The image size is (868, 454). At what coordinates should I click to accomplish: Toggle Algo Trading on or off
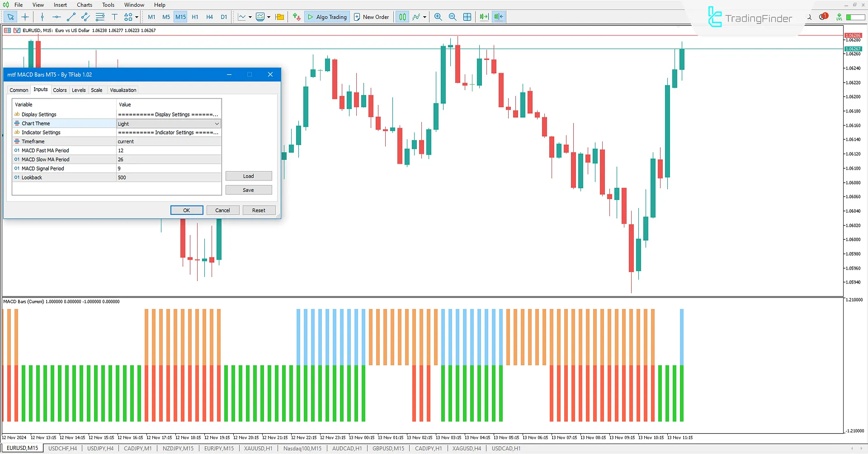click(327, 17)
